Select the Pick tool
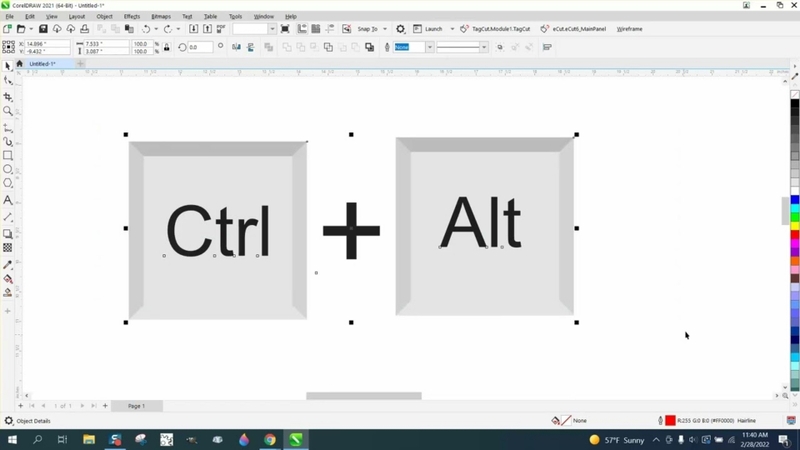This screenshot has width=800, height=450. [8, 66]
